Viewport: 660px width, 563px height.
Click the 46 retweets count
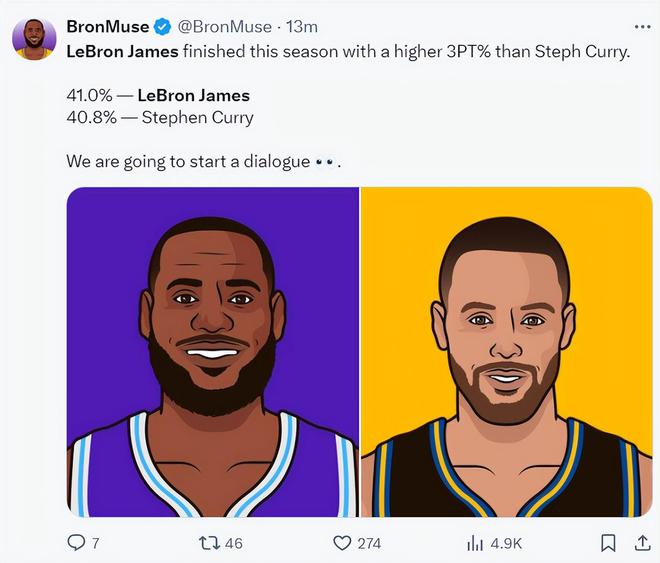234,543
